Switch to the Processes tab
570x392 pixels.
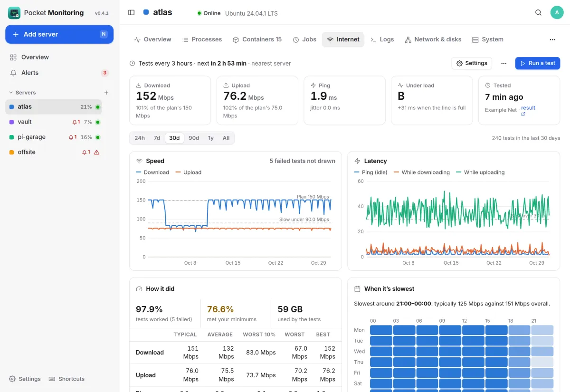[202, 39]
